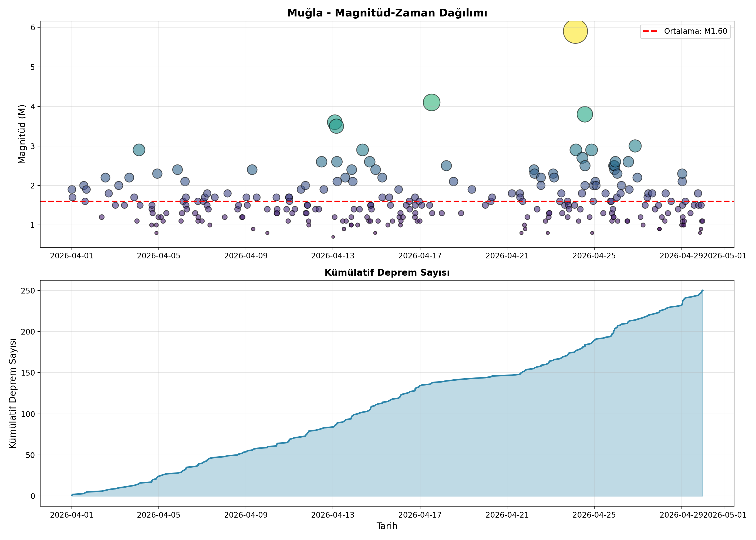
Task: Select the "250" tick on the cumulative chart
Action: coord(28,291)
